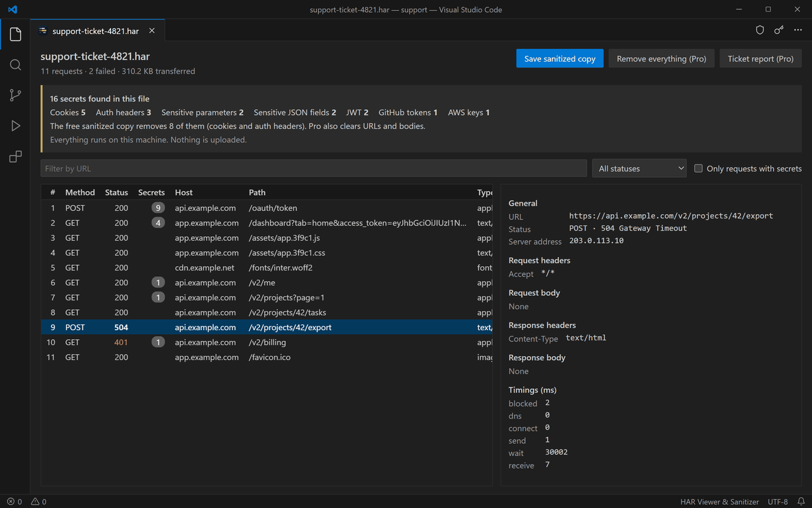The image size is (812, 508).
Task: Click the 504 status cell
Action: pyautogui.click(x=121, y=327)
